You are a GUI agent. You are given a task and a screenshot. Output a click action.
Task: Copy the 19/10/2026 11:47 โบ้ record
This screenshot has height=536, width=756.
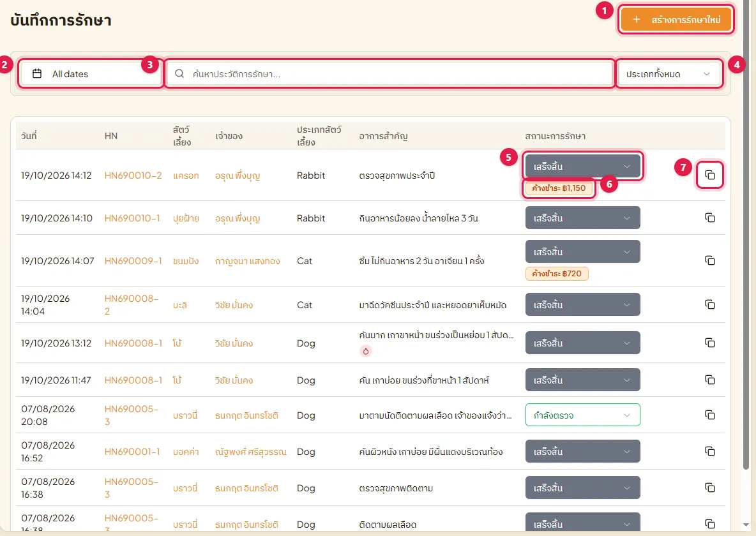coord(710,380)
